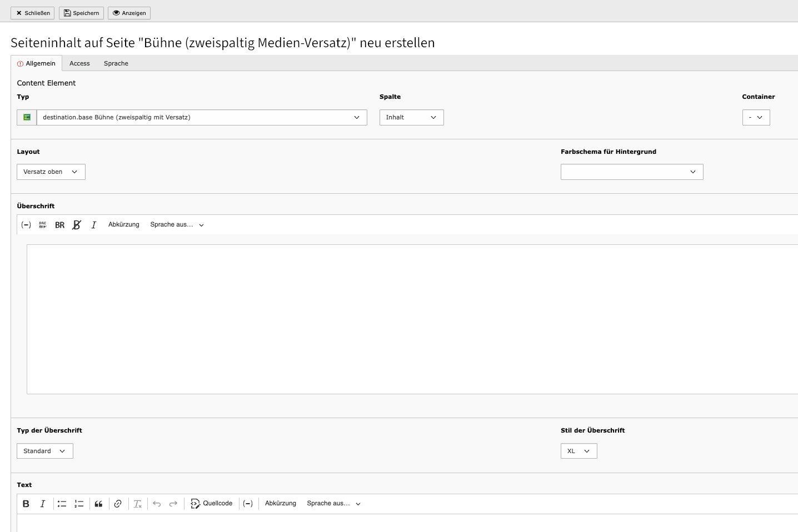This screenshot has height=532, width=798.
Task: Apply block quote formatting
Action: coord(98,504)
